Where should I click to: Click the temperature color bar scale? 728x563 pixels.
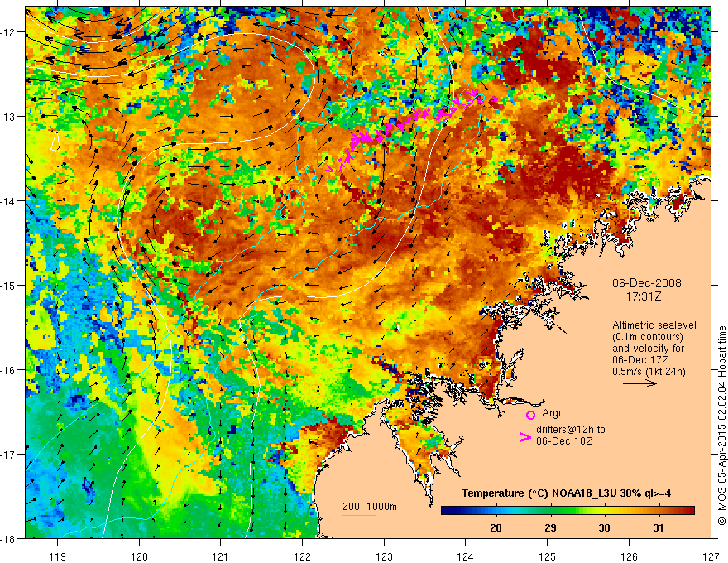click(x=568, y=511)
